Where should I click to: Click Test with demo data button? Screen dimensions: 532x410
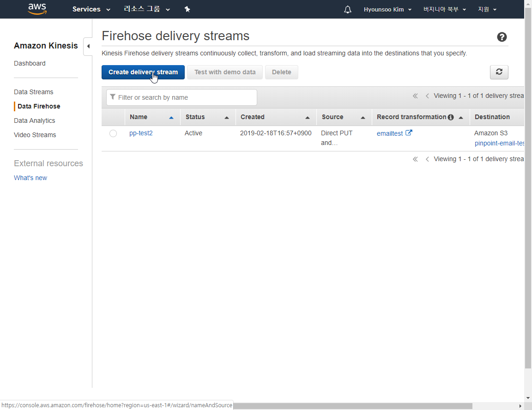pyautogui.click(x=225, y=72)
